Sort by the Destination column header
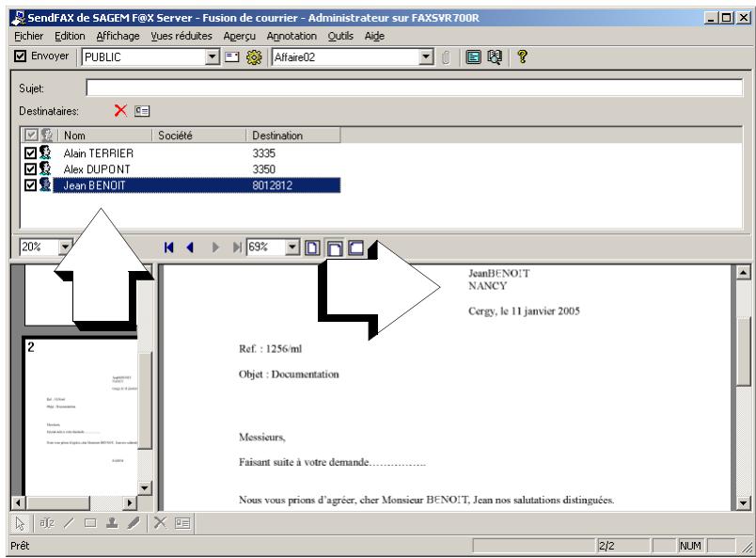This screenshot has height=558, width=756. tap(293, 136)
